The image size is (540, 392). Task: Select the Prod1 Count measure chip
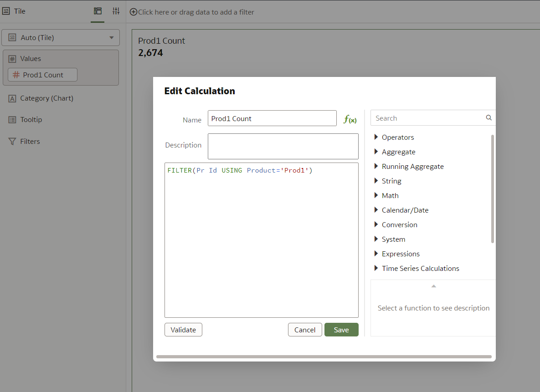tap(42, 75)
